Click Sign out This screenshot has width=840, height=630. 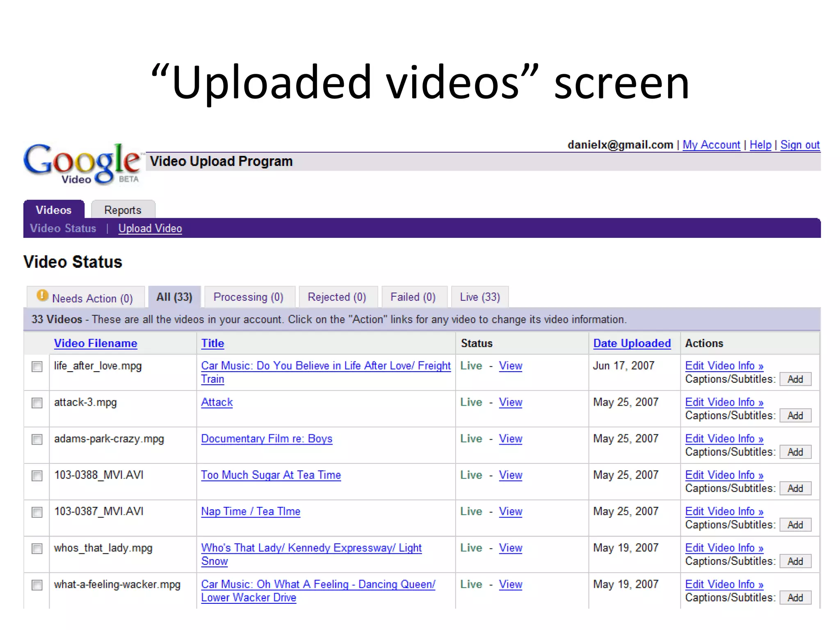point(800,145)
